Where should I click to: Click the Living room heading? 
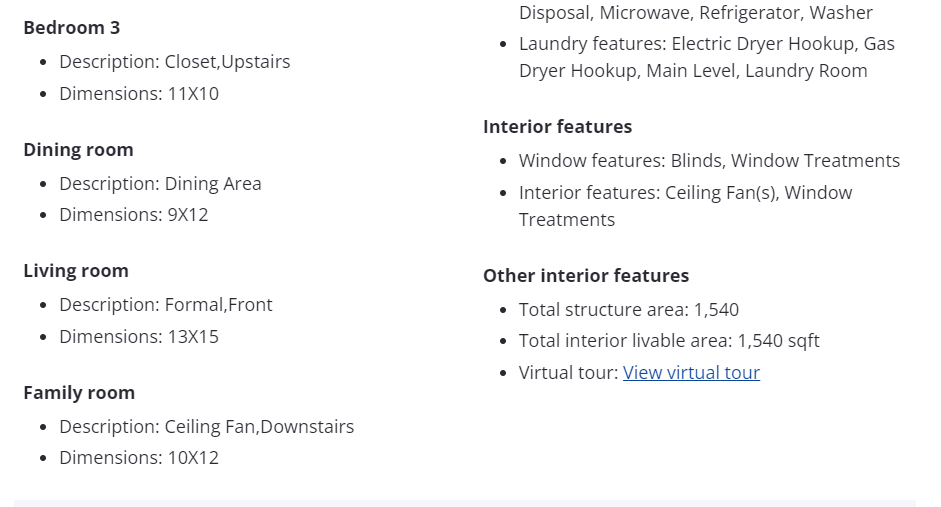point(76,271)
